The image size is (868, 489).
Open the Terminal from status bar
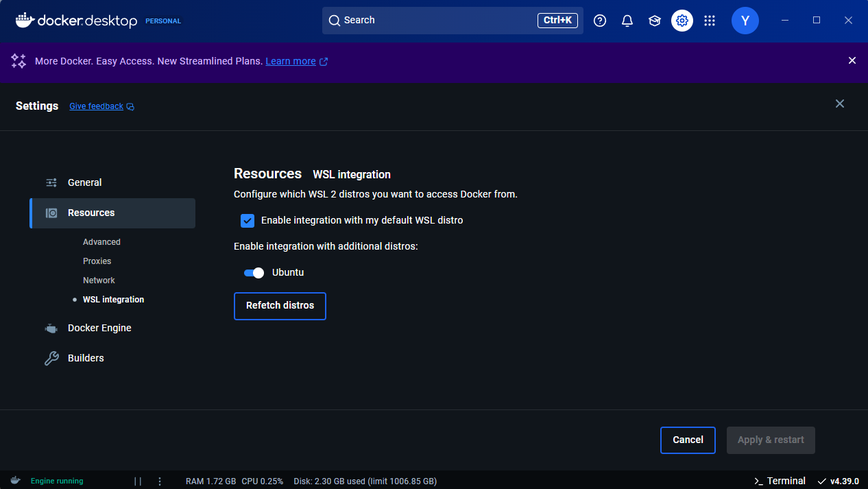coord(780,481)
